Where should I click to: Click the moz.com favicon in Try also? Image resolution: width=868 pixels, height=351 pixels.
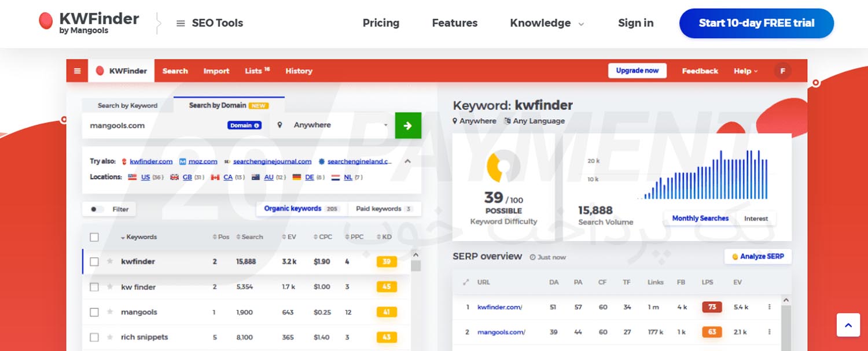pos(182,161)
